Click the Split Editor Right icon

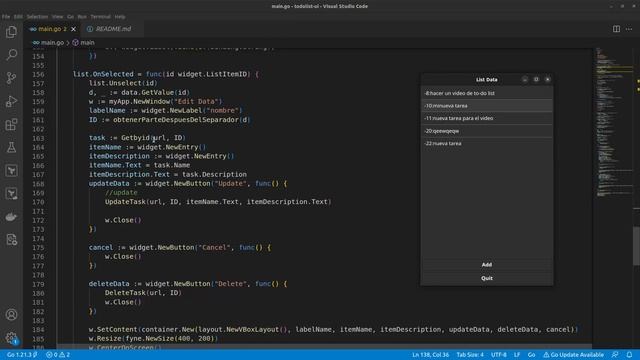point(616,29)
